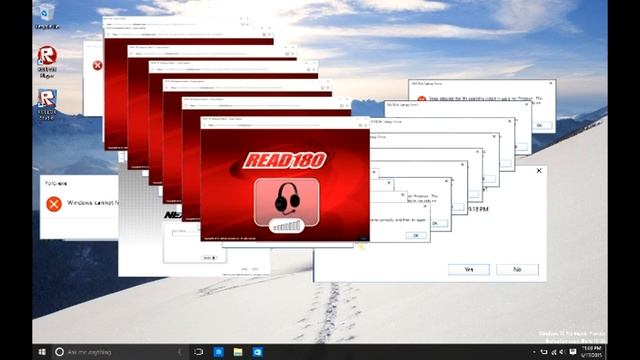The height and width of the screenshot is (360, 640).
Task: Click the audio level meter under the headset
Action: pyautogui.click(x=287, y=226)
